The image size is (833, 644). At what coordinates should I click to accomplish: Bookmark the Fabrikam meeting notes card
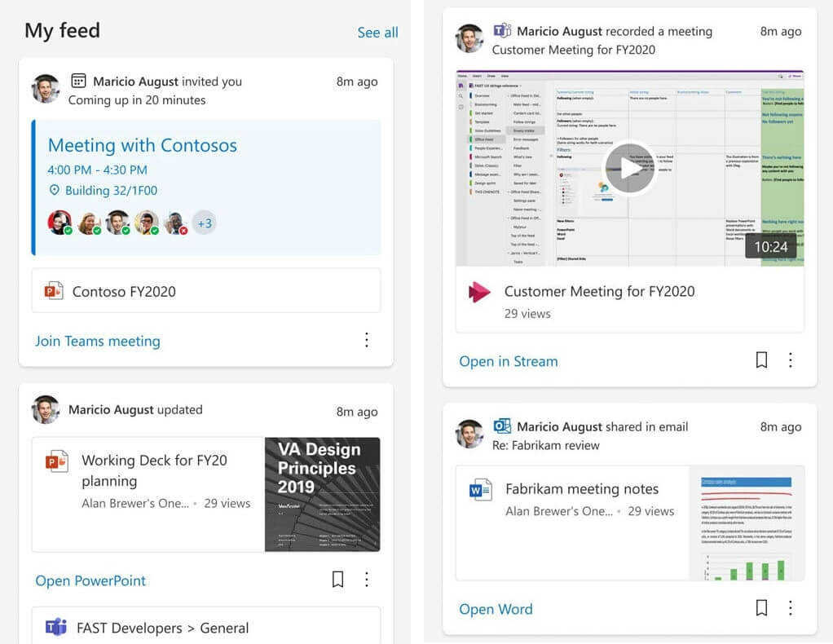point(761,608)
